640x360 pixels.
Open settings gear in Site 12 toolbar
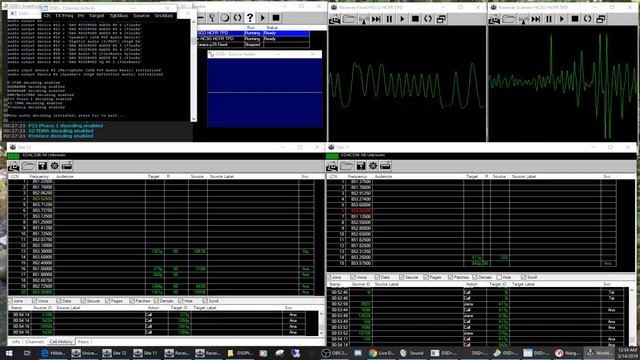click(54, 166)
